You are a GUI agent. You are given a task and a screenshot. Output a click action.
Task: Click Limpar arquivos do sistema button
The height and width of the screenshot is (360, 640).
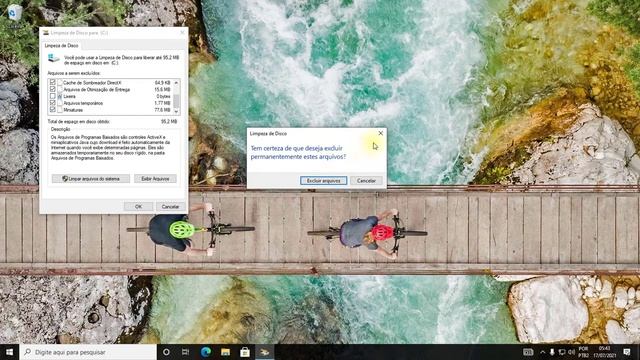tap(91, 179)
